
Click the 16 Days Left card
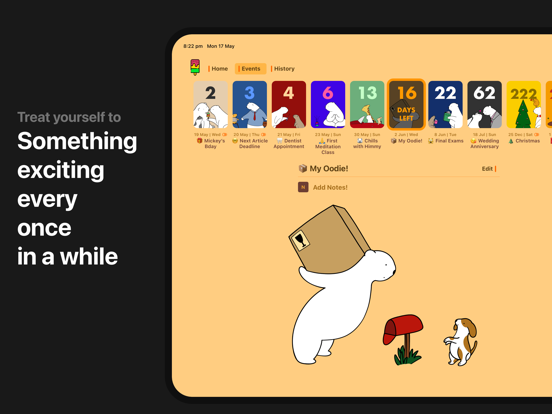point(406,105)
